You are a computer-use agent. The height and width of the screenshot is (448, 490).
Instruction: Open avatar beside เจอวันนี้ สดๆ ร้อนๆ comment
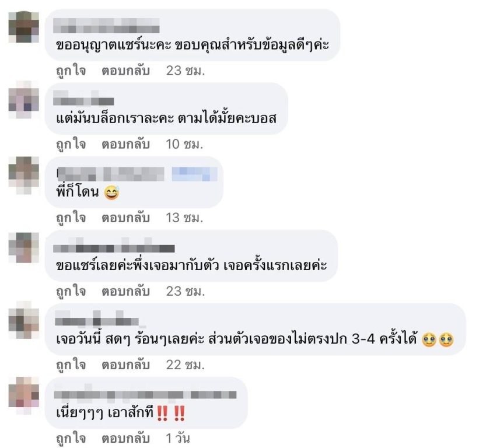(x=24, y=320)
